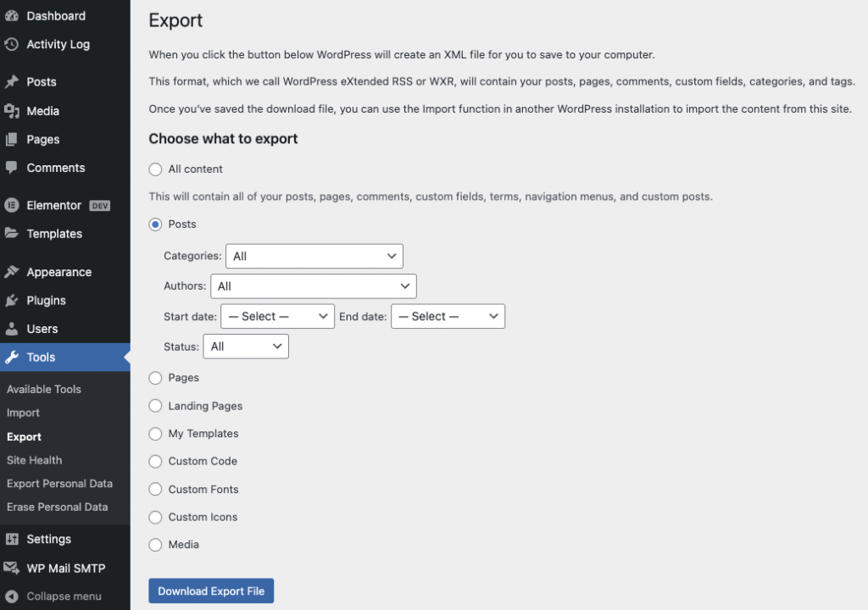Click the Dashboard gauge icon
Screen dimensions: 868x610
click(12, 16)
